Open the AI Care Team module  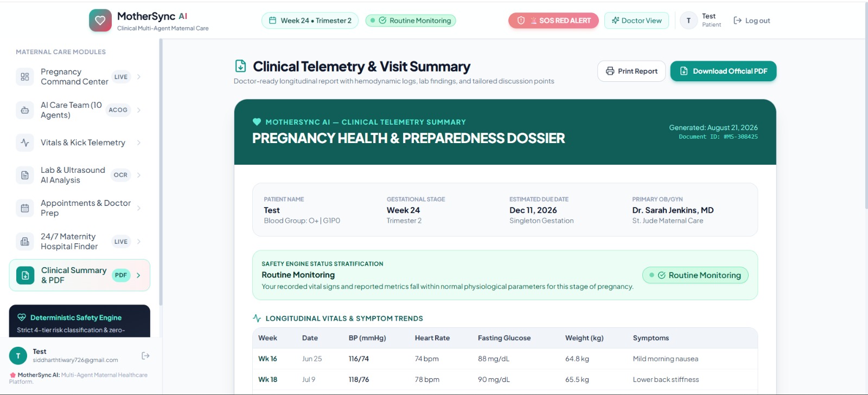[80, 110]
